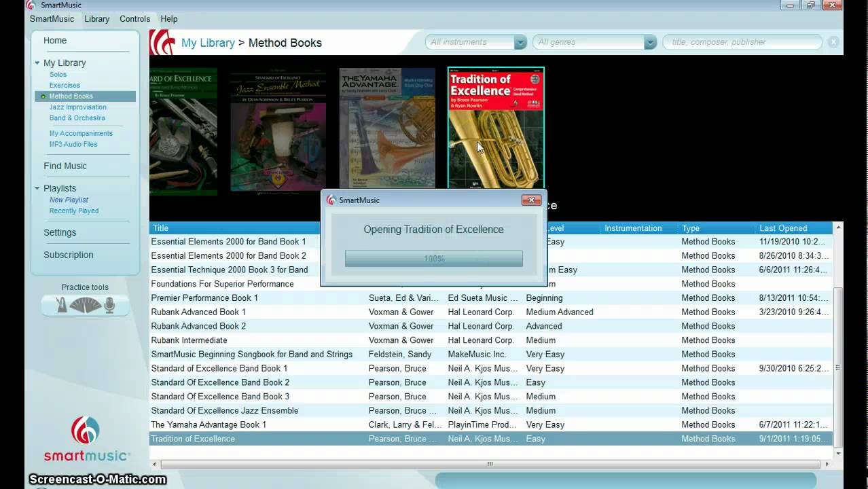Open Jazz Improvisation category
The width and height of the screenshot is (868, 489).
tap(77, 107)
